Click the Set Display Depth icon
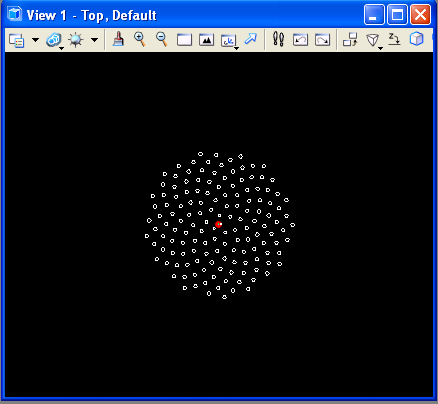 coord(394,39)
